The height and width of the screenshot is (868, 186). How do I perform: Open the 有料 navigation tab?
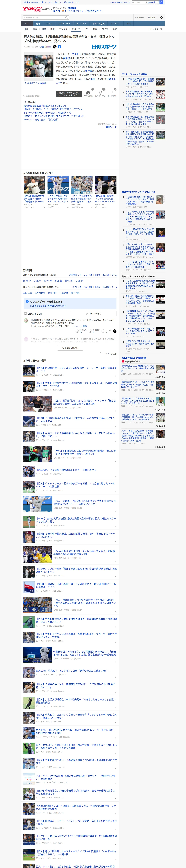click(x=128, y=24)
